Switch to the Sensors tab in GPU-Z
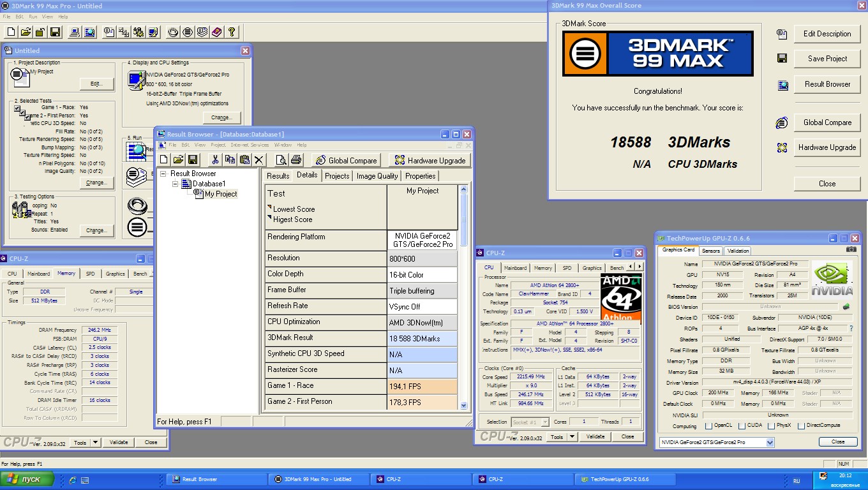 [x=711, y=251]
